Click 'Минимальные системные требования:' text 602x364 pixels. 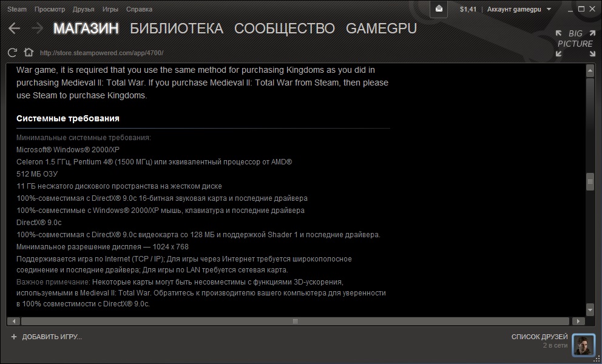tap(84, 138)
